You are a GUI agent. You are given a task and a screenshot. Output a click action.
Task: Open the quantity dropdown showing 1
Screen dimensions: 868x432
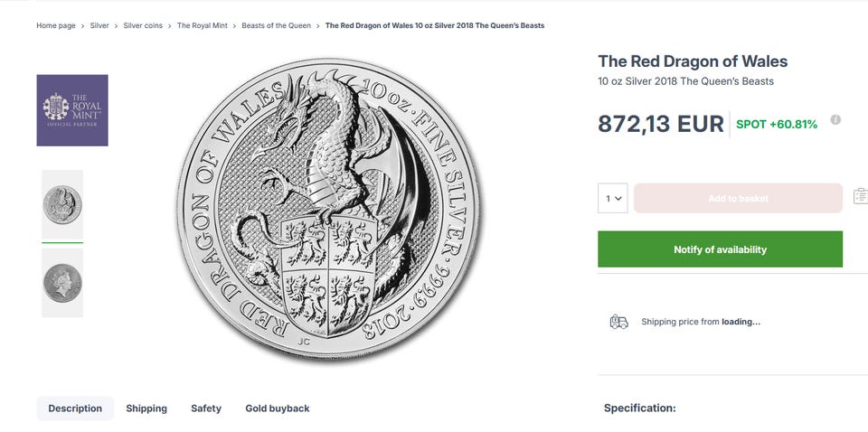pos(613,198)
